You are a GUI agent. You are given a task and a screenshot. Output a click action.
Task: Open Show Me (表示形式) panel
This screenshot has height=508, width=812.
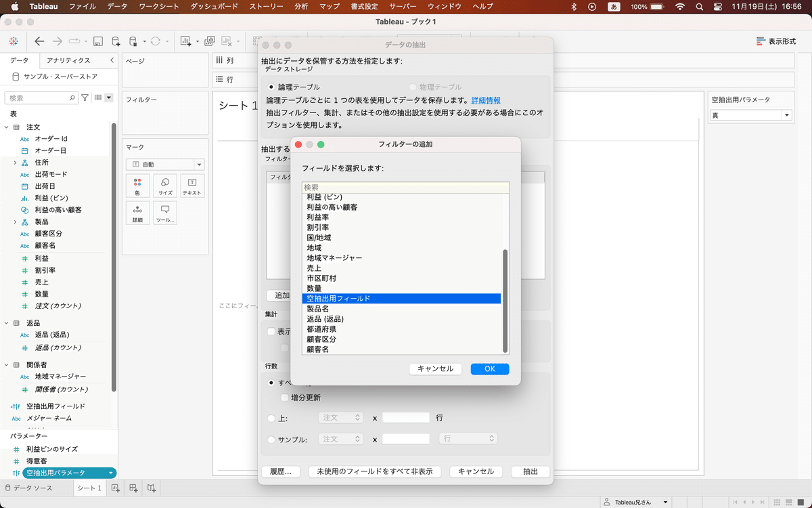(x=776, y=41)
